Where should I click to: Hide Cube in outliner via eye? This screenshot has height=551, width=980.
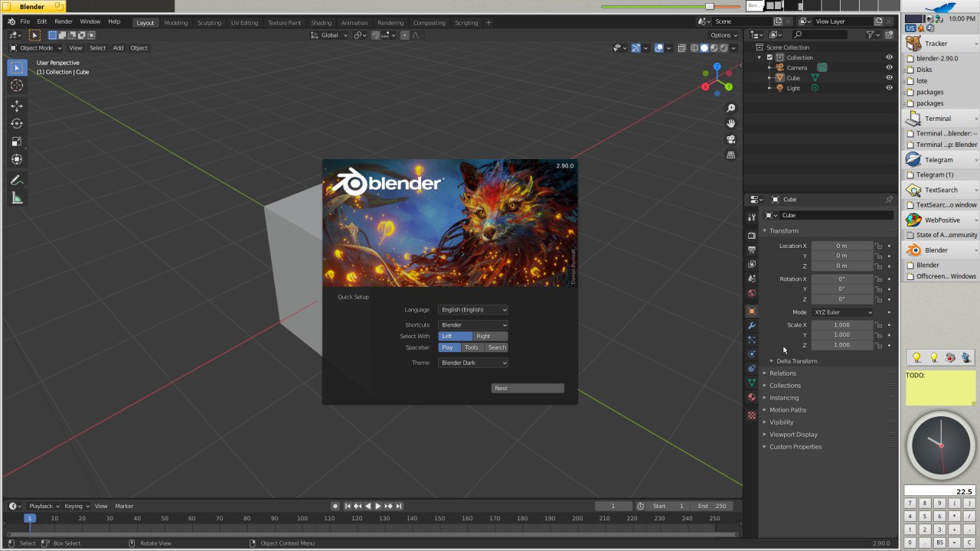coord(889,77)
